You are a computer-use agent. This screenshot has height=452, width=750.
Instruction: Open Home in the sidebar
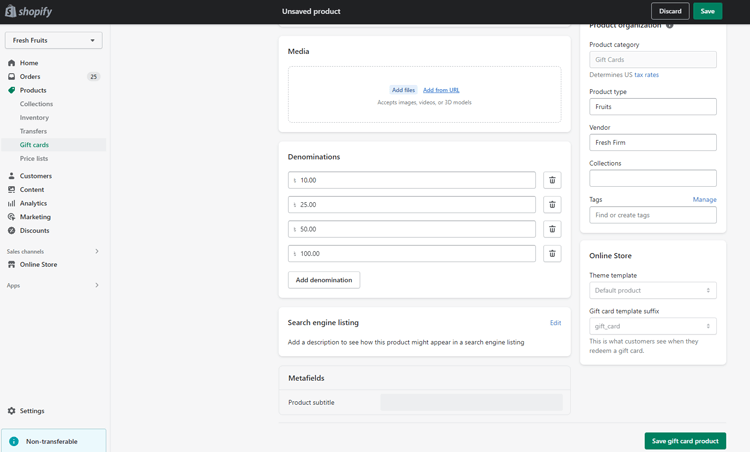[x=29, y=63]
